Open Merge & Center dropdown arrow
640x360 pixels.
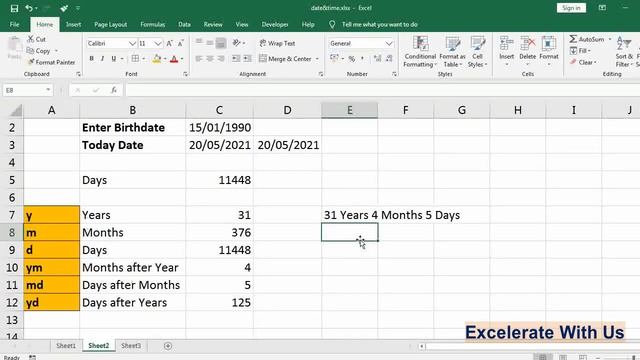tap(317, 59)
